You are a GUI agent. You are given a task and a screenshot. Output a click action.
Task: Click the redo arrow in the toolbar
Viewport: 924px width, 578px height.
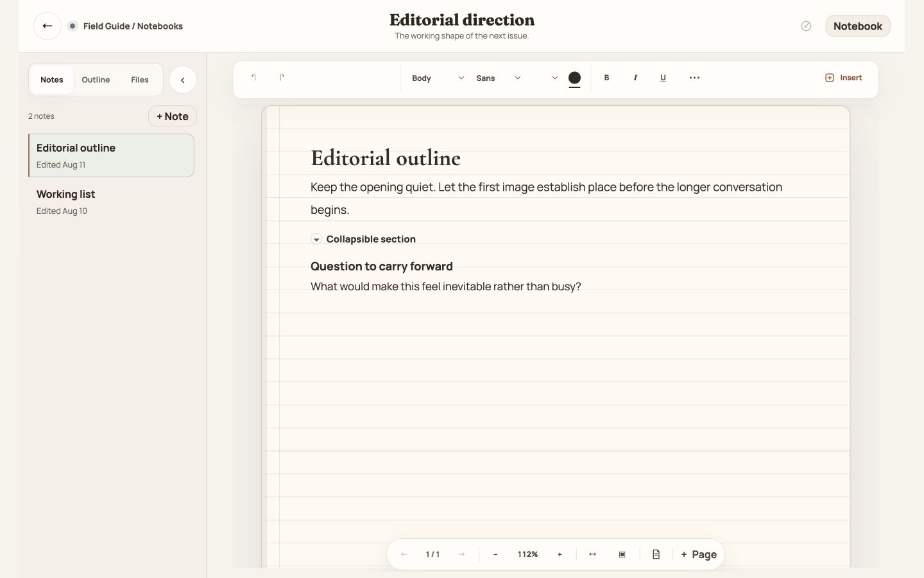point(282,78)
